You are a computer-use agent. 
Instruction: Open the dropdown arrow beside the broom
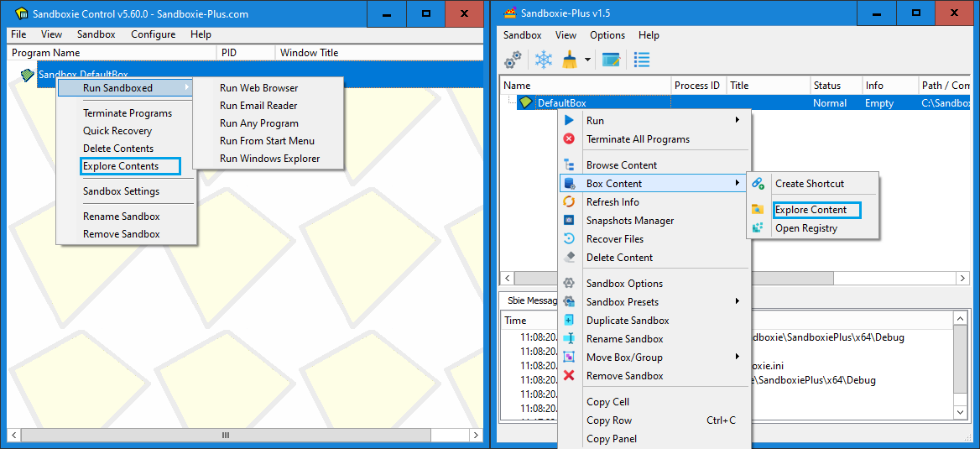[x=587, y=60]
